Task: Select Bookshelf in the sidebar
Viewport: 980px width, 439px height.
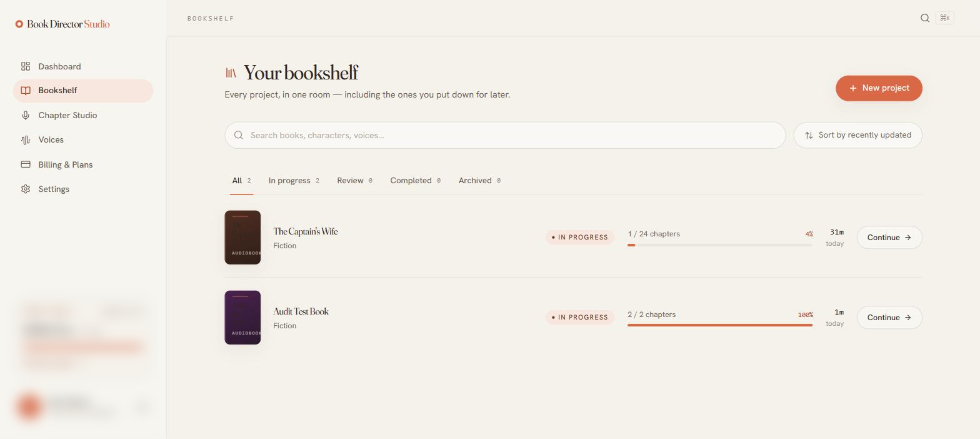Action: point(82,91)
